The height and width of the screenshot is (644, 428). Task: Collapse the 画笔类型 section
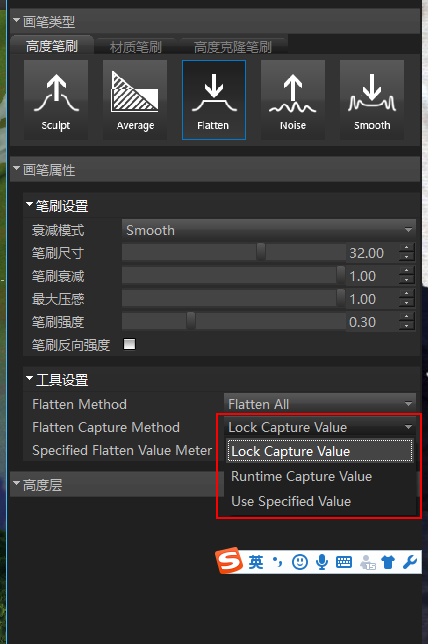pyautogui.click(x=16, y=21)
